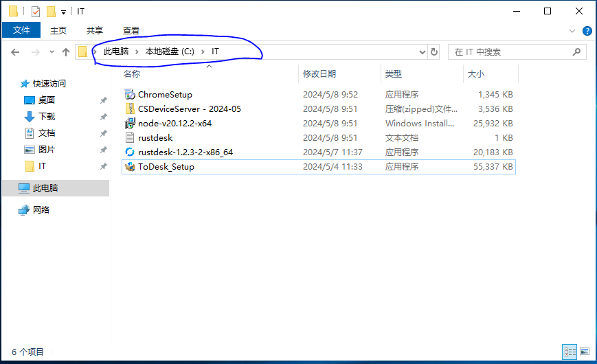
Task: Refresh the IT folder view
Action: coord(434,52)
